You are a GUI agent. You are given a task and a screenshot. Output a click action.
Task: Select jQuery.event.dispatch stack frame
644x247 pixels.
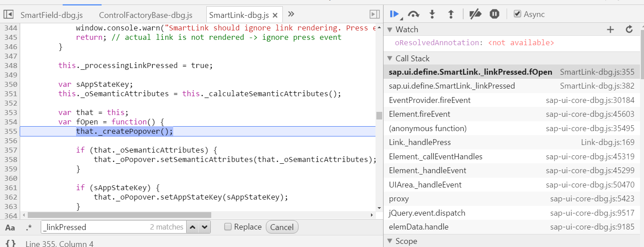[512, 213]
